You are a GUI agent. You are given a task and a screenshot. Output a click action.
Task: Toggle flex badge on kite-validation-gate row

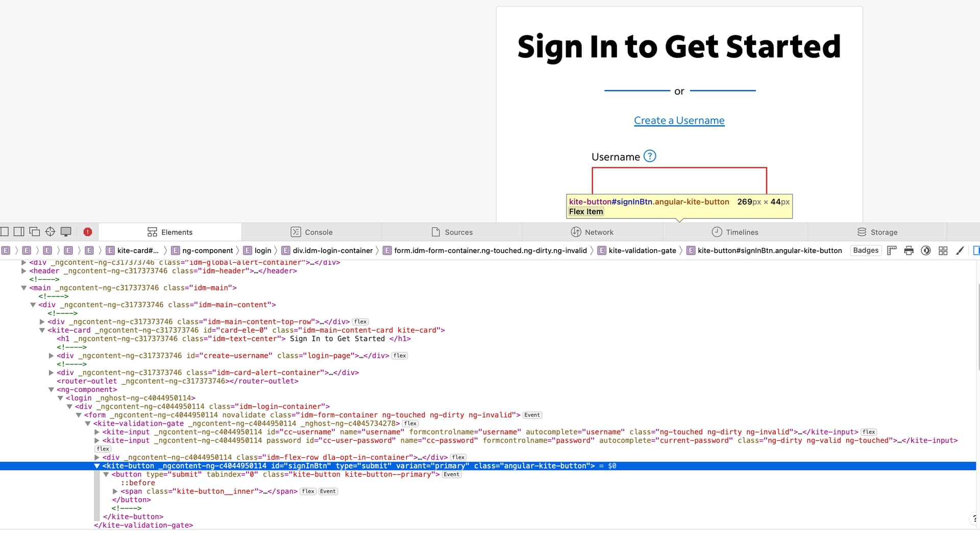[410, 424]
